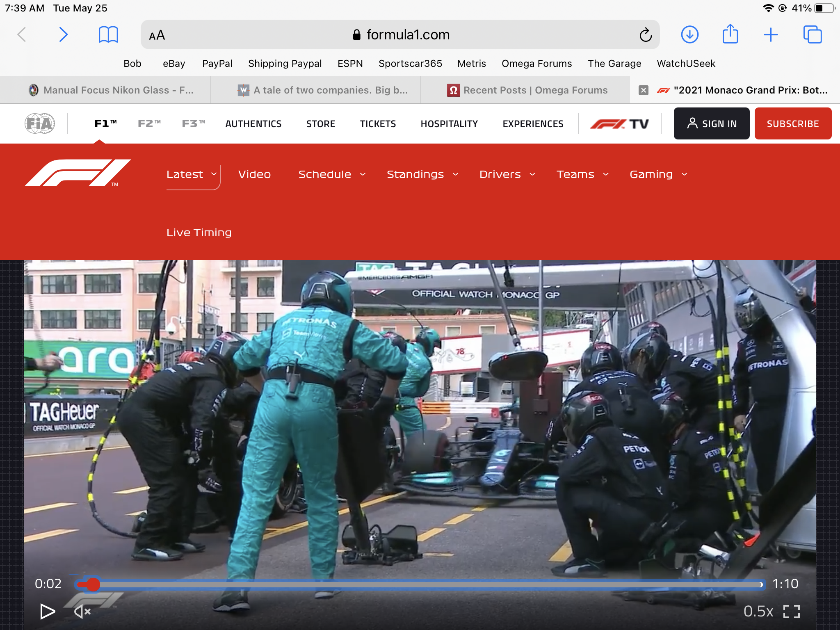
Task: Open the Drivers dropdown chevron
Action: (532, 174)
